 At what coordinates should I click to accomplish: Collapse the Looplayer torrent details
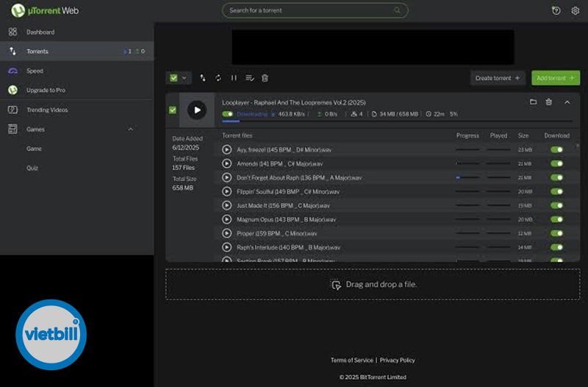[567, 102]
